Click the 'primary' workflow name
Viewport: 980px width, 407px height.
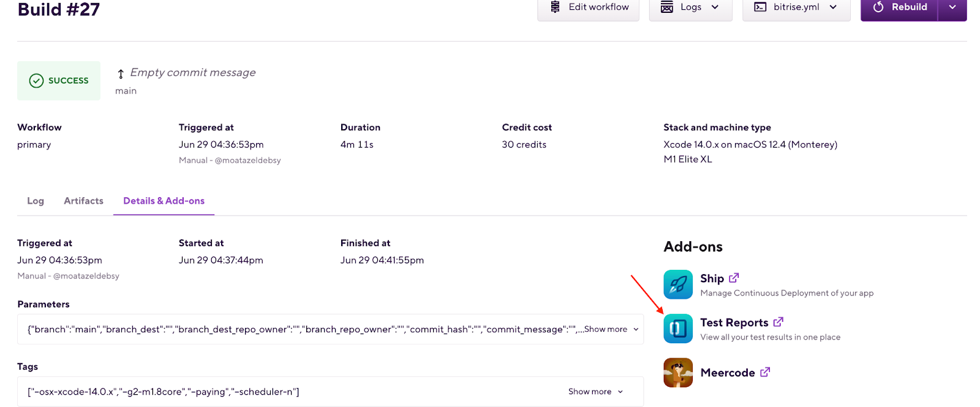pos(34,144)
